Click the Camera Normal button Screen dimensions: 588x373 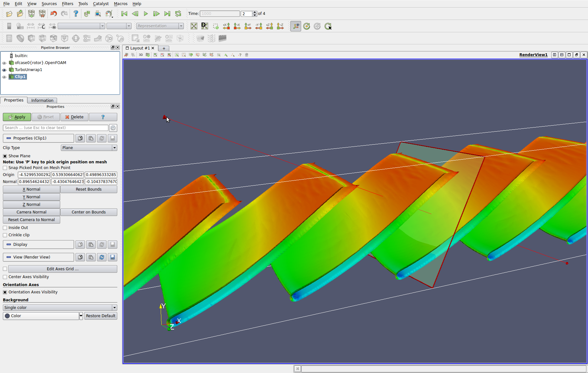(31, 212)
